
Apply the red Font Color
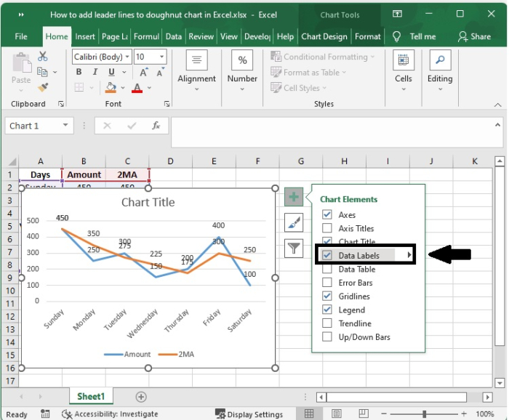[137, 88]
